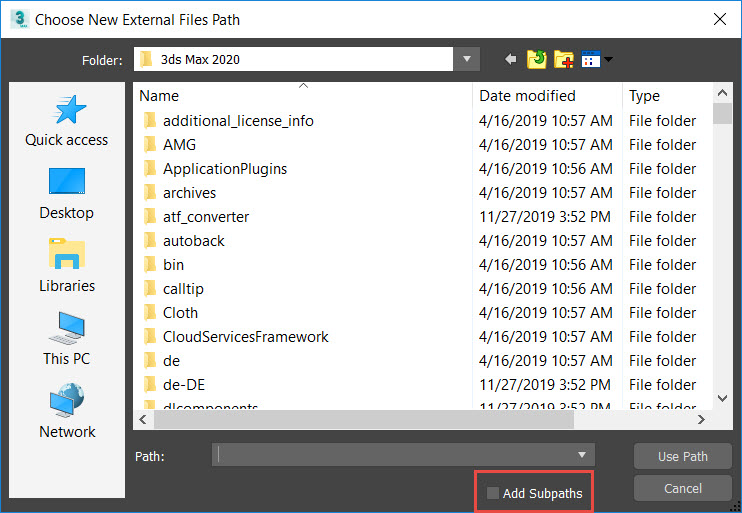Viewport: 742px width, 513px height.
Task: Click the vertical scrollbar down arrow
Action: pos(722,397)
